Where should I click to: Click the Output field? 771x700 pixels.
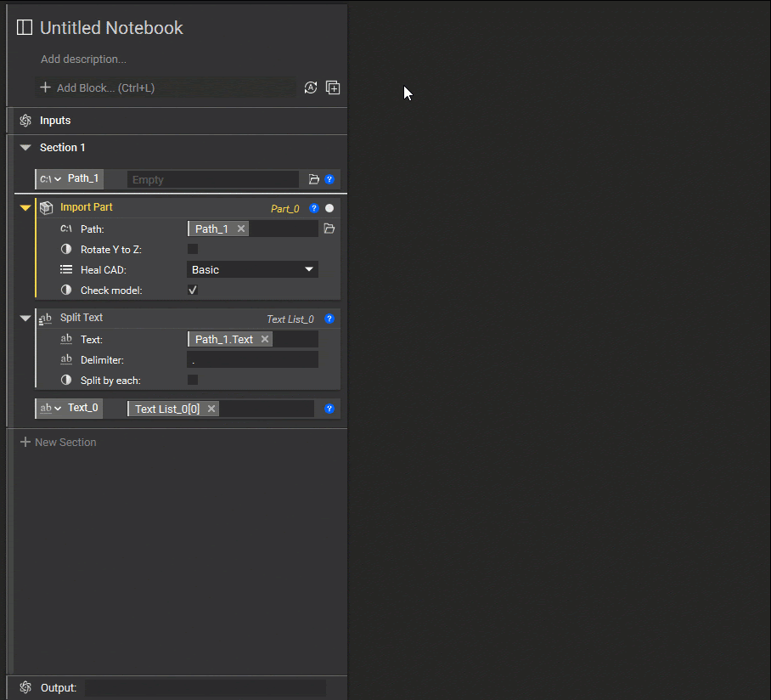[205, 688]
